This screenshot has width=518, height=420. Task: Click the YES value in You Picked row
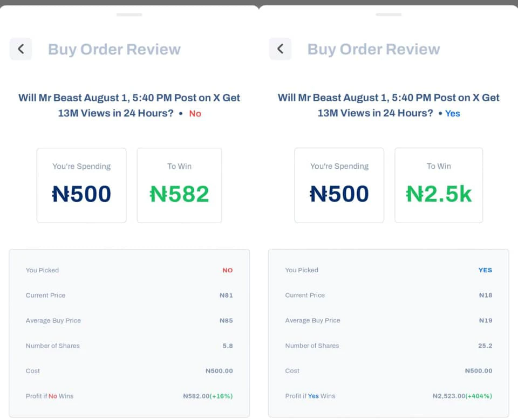pyautogui.click(x=485, y=270)
